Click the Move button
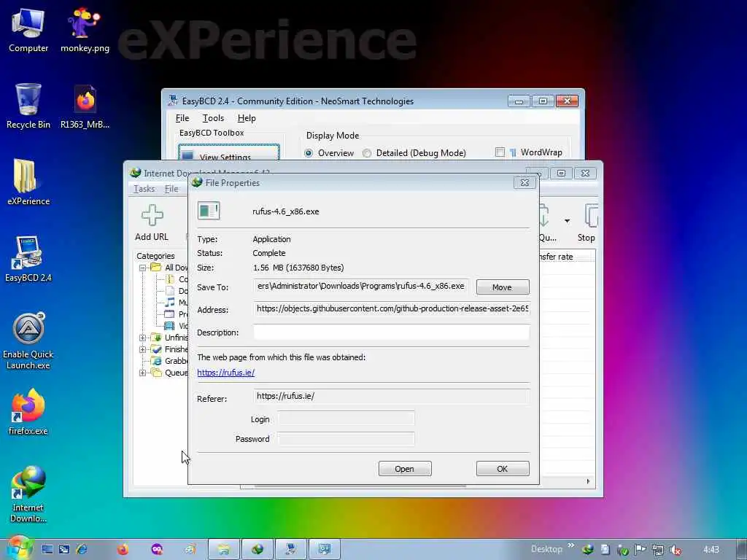Screen dimensions: 747x560 (x=503, y=287)
